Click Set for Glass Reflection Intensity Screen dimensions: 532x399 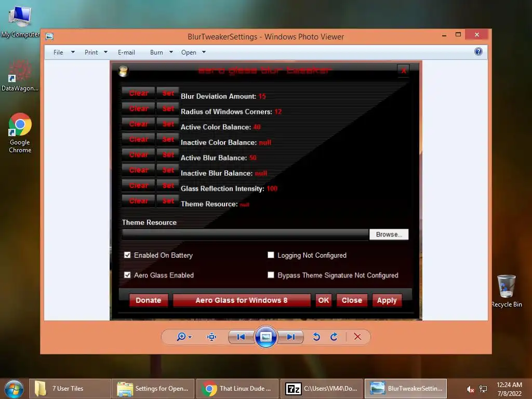point(168,185)
